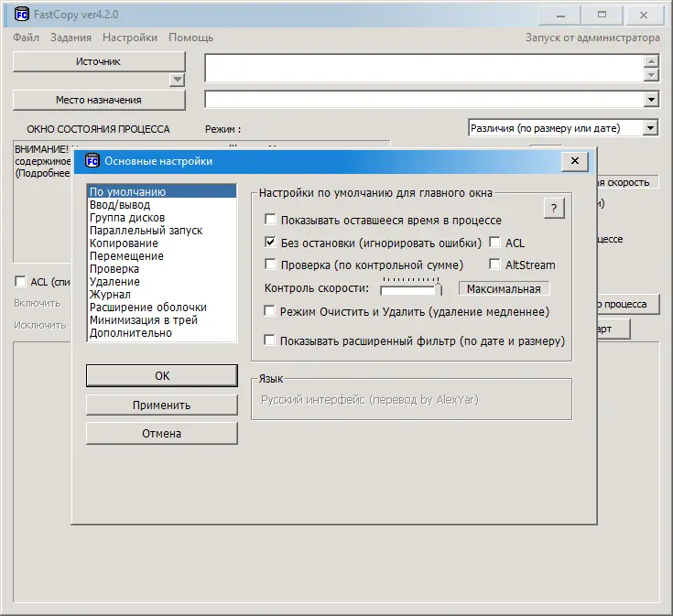Check Показывать расширенный фильтр option
This screenshot has width=673, height=616.
[269, 340]
